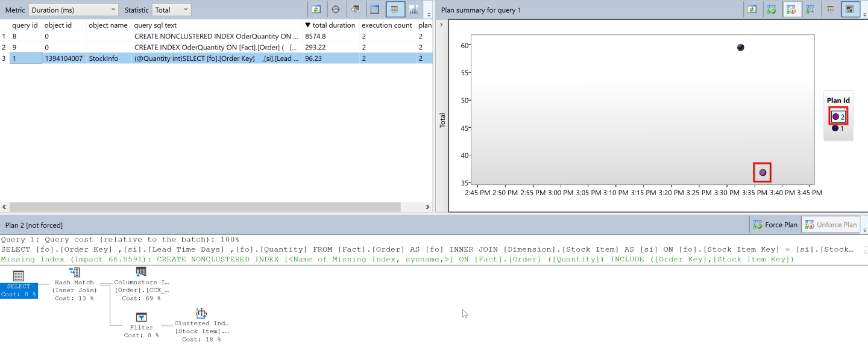Open the Statistic dropdown showing Total

[171, 10]
